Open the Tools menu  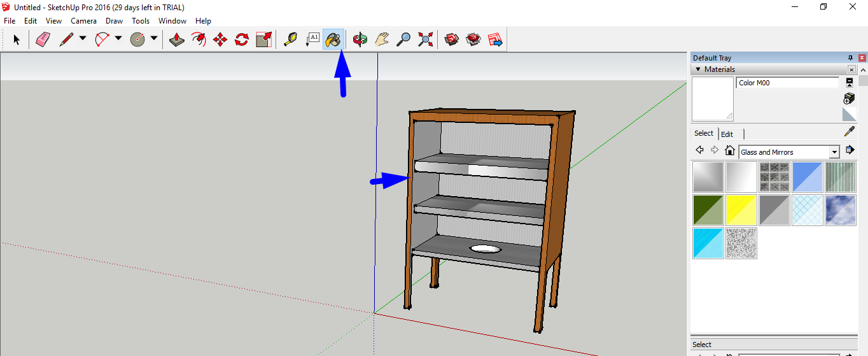tap(141, 21)
